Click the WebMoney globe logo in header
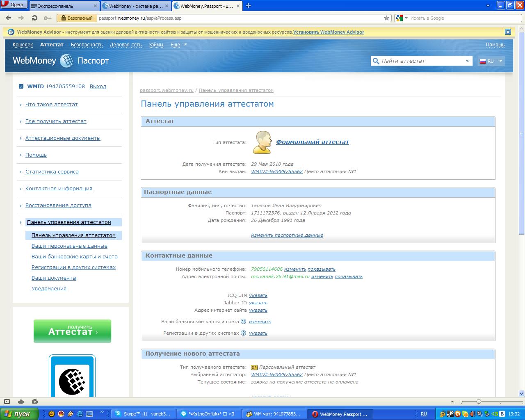The image size is (525, 420). [66, 61]
